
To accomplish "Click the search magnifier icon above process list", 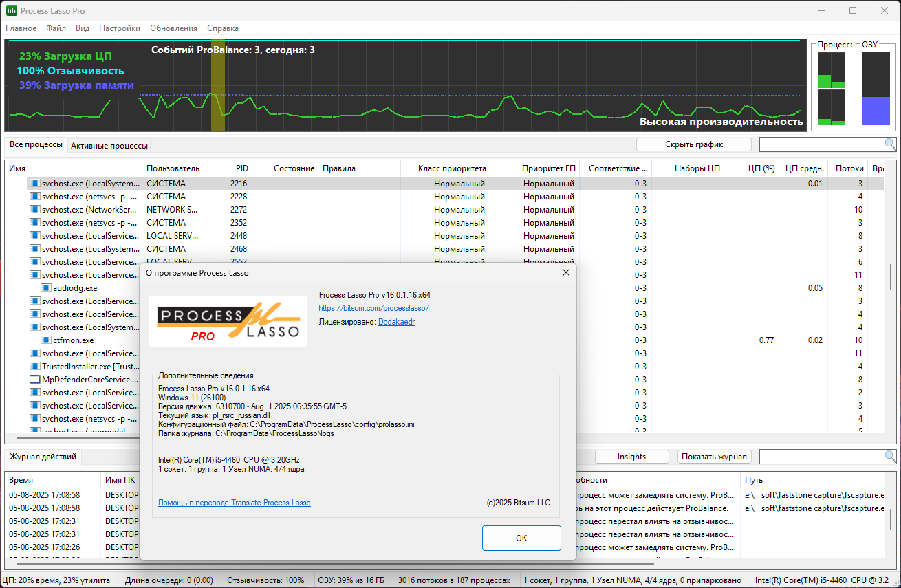I will point(890,144).
